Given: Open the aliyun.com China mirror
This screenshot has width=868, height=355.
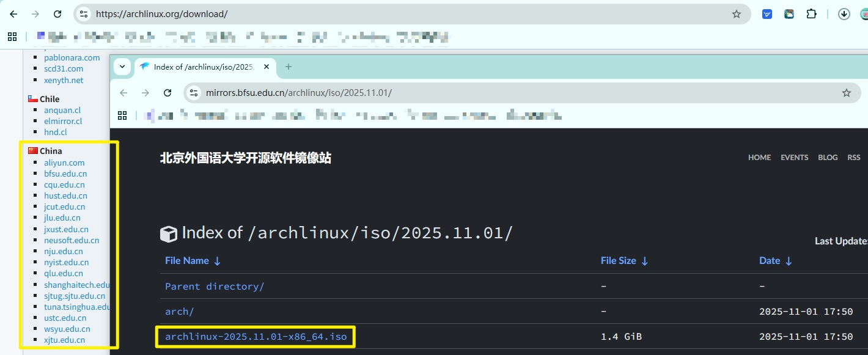Looking at the screenshot, I should pos(62,163).
